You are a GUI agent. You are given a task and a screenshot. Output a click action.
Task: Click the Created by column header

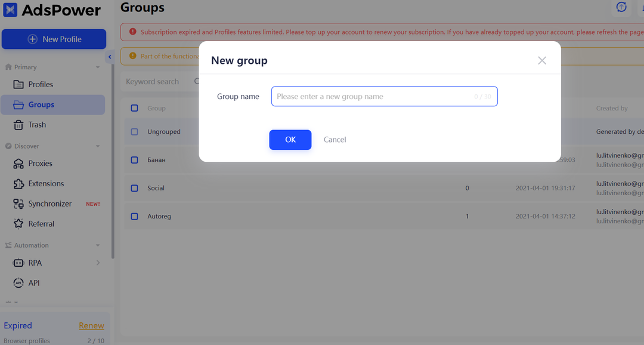[x=612, y=108]
